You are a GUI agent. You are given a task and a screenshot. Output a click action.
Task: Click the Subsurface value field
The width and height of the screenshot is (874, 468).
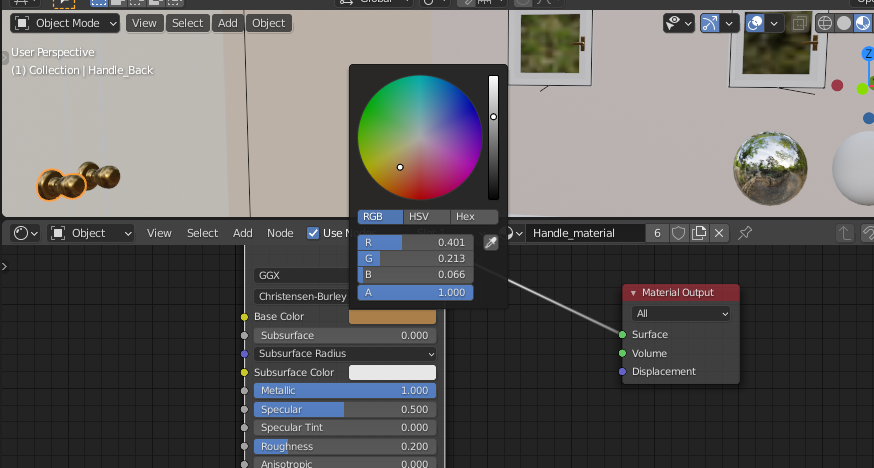[x=345, y=335]
